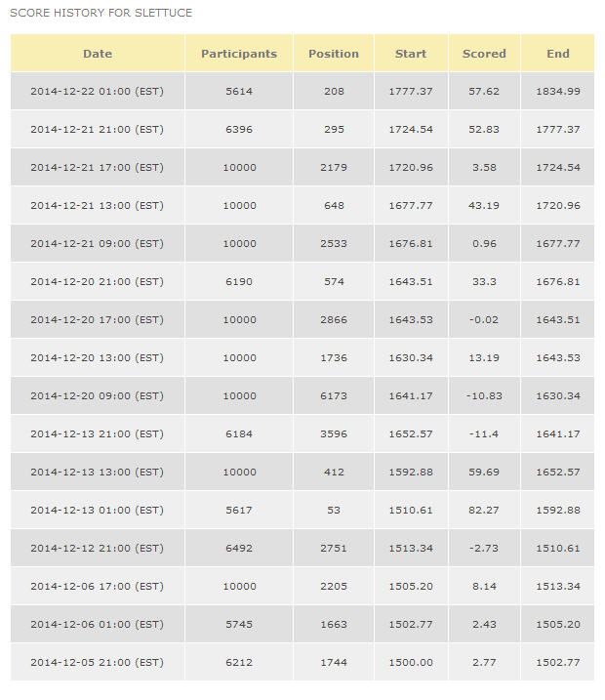
Task: Click position value 53
Action: pyautogui.click(x=334, y=510)
